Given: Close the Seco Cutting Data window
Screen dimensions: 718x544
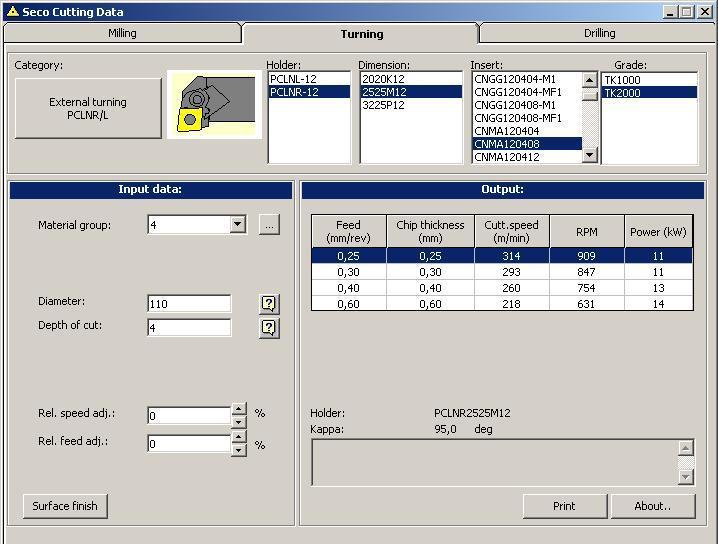Looking at the screenshot, I should point(705,12).
